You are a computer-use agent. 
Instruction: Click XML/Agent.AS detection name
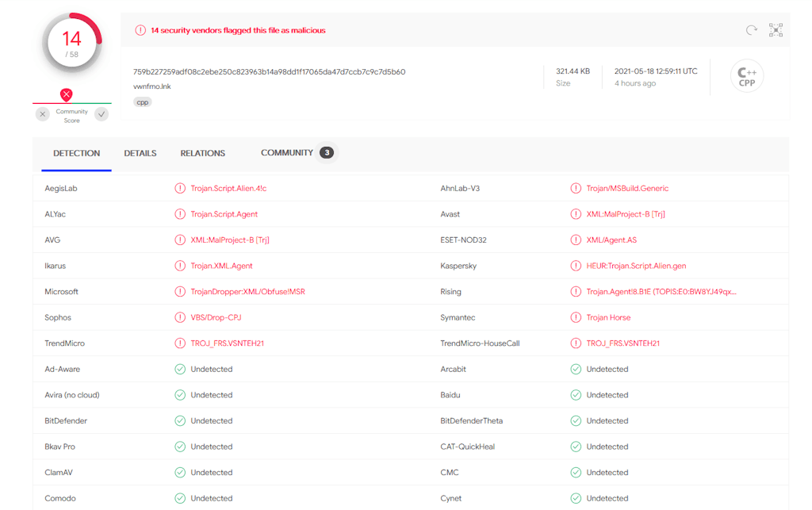pos(611,240)
